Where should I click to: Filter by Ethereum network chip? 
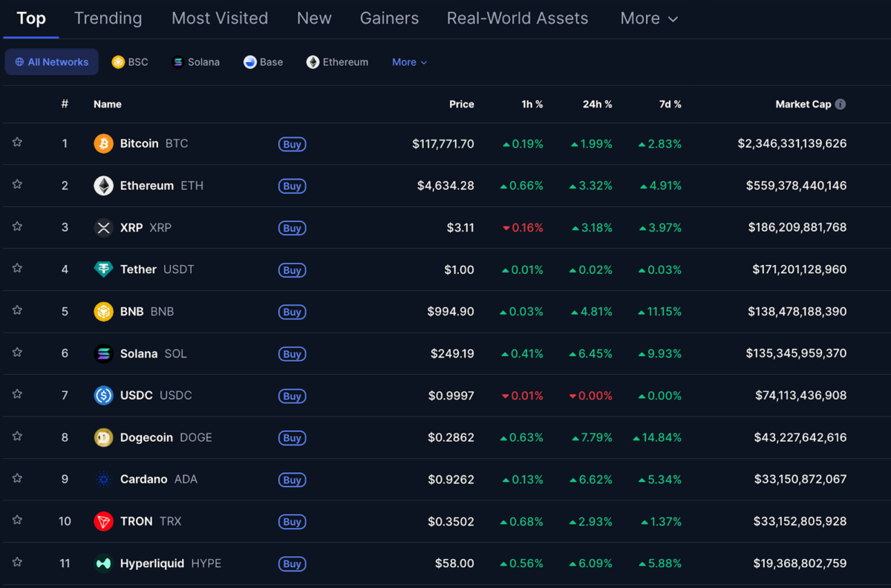point(337,62)
